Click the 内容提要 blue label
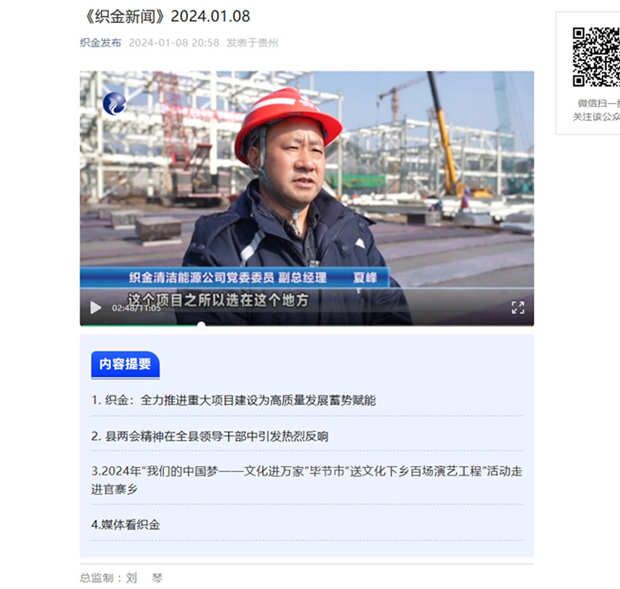Image resolution: width=620 pixels, height=589 pixels. (125, 364)
